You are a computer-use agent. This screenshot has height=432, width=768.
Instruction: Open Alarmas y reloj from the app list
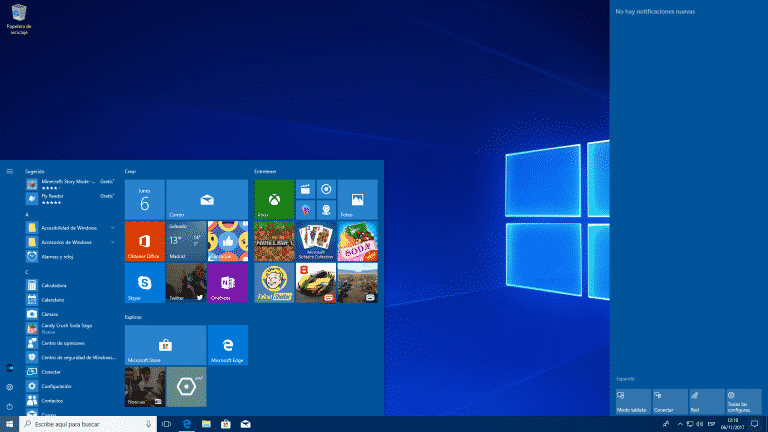tap(71, 257)
